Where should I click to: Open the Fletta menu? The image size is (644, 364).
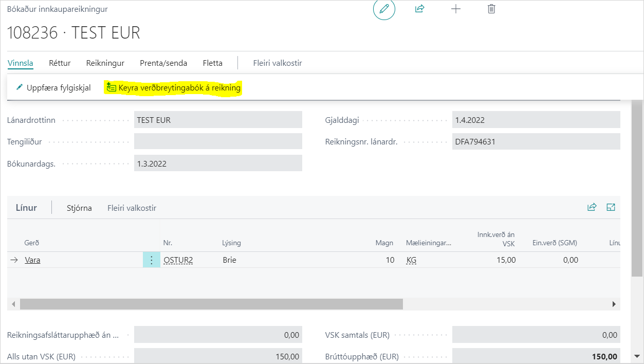pos(213,63)
